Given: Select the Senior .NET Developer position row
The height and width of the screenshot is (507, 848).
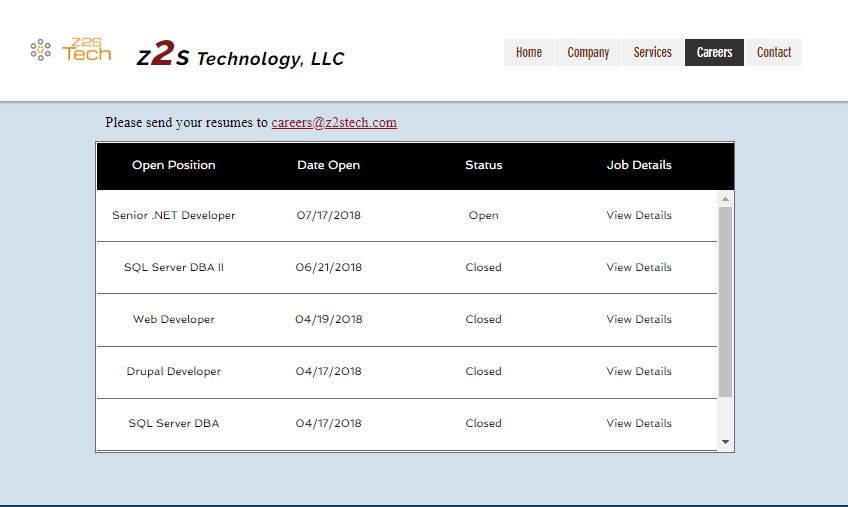Looking at the screenshot, I should point(407,215).
